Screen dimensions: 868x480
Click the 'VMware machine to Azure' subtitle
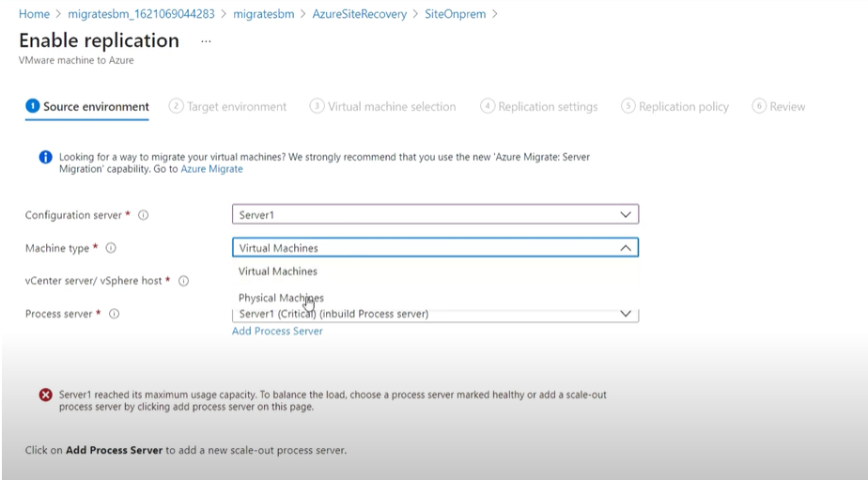(x=76, y=60)
